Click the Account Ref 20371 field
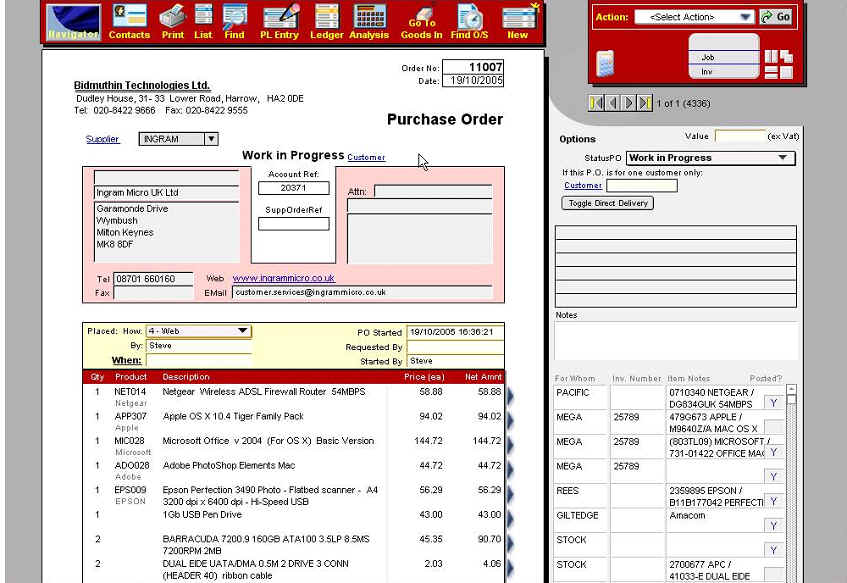The height and width of the screenshot is (583, 847). tap(293, 188)
